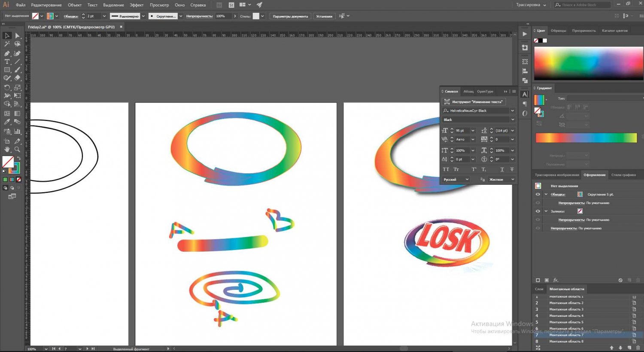Hide the Заливка fill appearance attribute

coord(538,211)
